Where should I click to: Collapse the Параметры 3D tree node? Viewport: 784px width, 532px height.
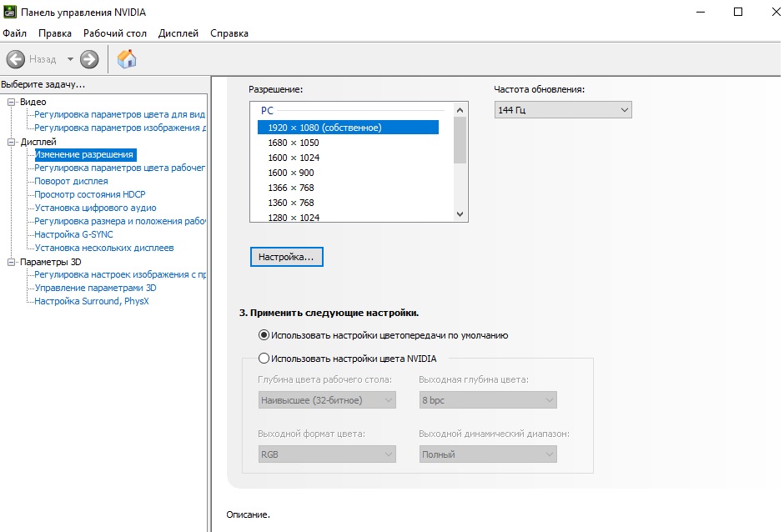click(x=12, y=262)
